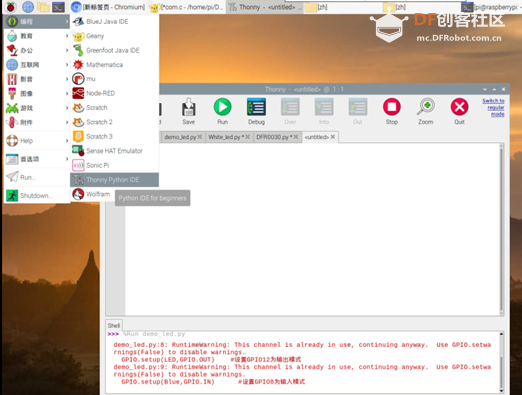Expand the 编程 programming category
522x395 pixels.
coord(37,22)
